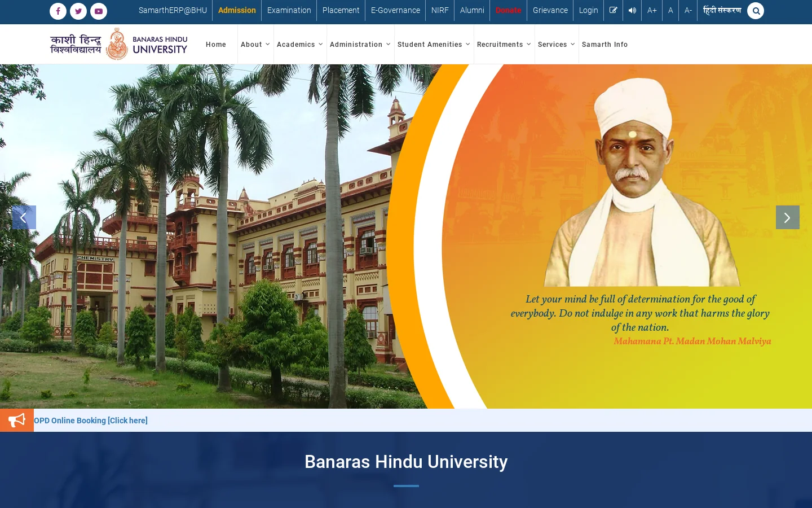Click the screen reader speaker icon

point(632,10)
